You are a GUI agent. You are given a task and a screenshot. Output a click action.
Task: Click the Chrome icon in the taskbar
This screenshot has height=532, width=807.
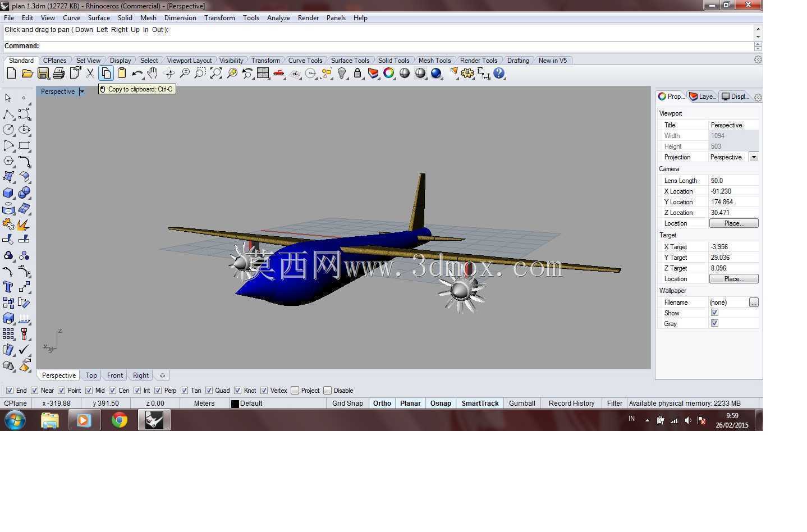tap(119, 420)
